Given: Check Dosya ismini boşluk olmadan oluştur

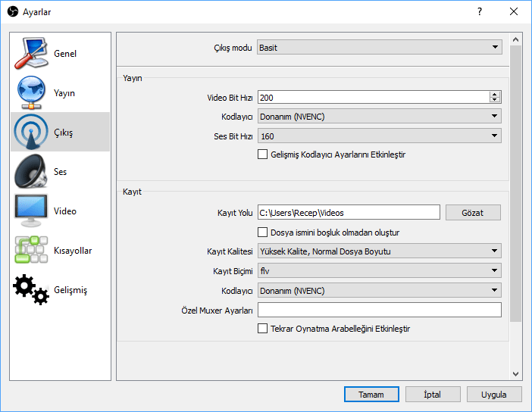Looking at the screenshot, I should coord(263,233).
